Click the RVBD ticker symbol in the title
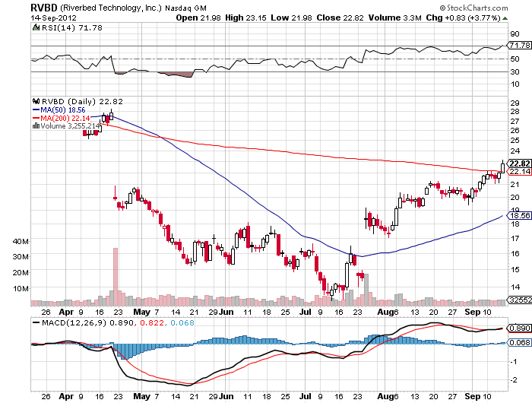The image size is (532, 403). (x=44, y=8)
